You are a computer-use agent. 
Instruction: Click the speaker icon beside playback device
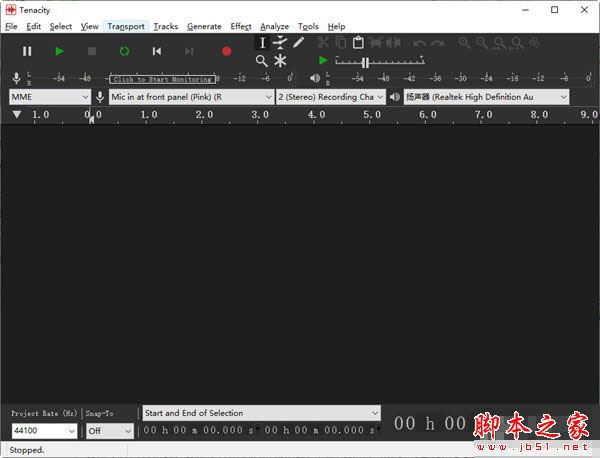coord(395,97)
